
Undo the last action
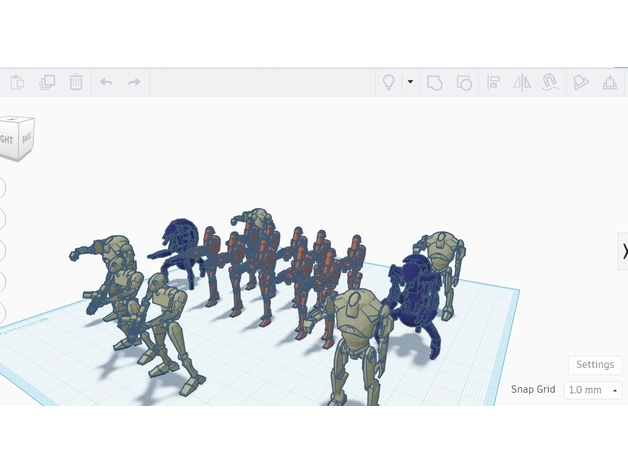coord(106,83)
